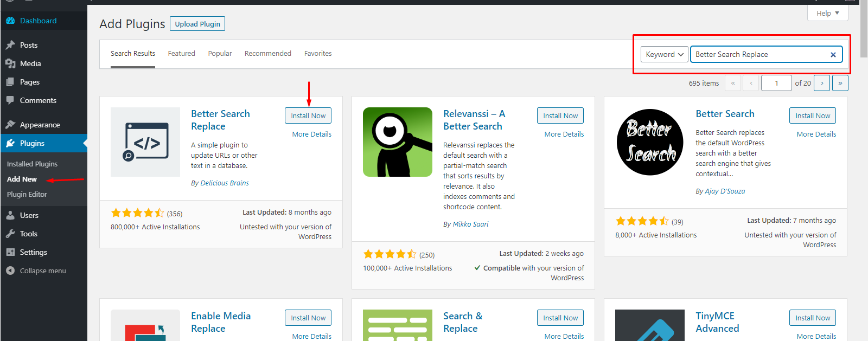Select Add New in Plugins submenu

[22, 179]
